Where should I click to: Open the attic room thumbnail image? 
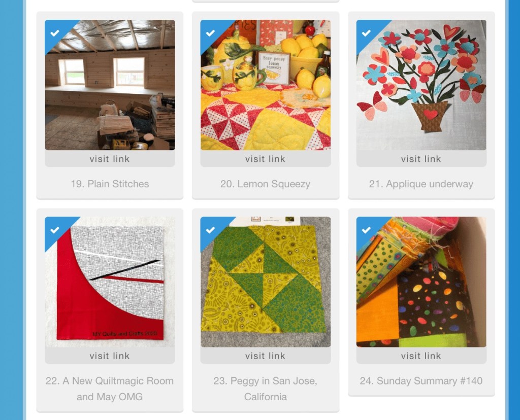click(x=110, y=85)
